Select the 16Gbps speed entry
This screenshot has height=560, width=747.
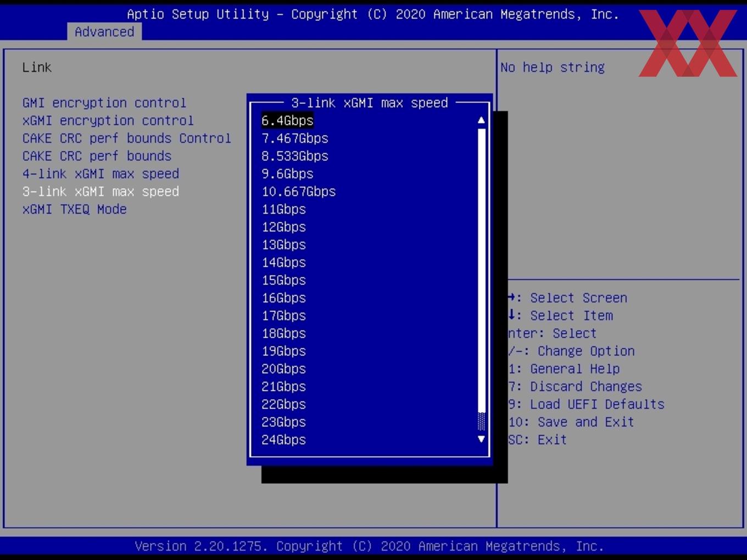[x=283, y=298]
